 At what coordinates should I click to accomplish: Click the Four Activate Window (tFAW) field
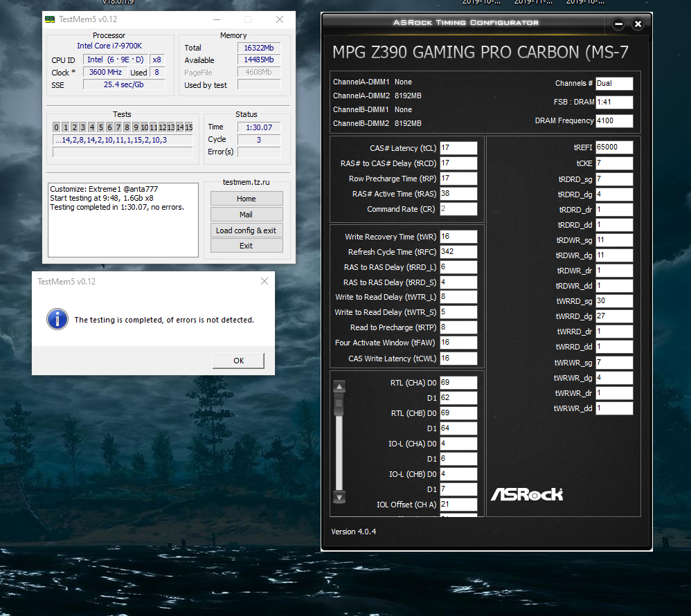pos(458,343)
